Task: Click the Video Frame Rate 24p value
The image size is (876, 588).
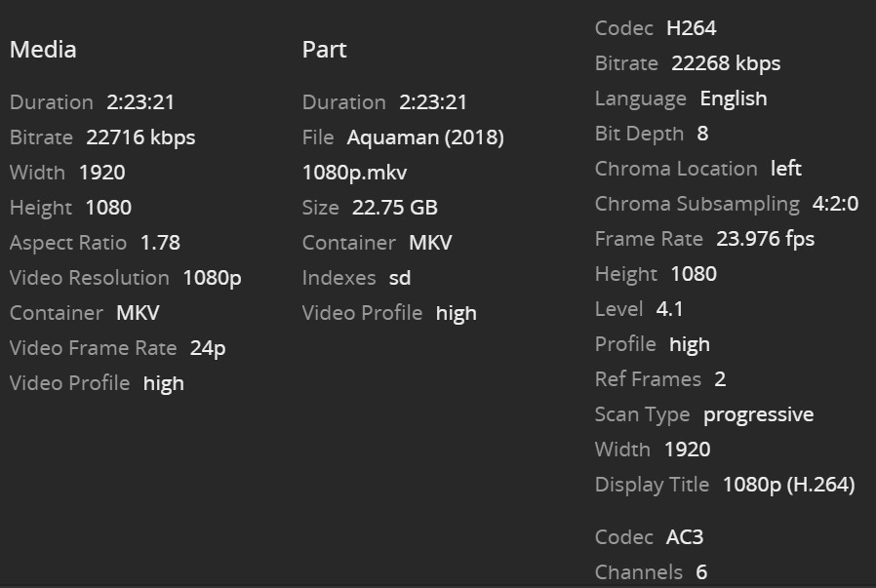Action: pos(208,348)
